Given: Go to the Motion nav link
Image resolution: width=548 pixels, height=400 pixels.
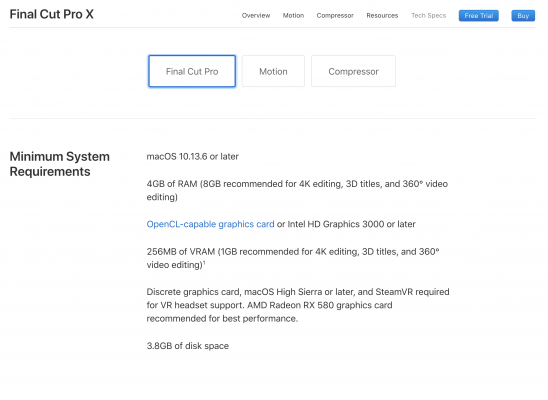Looking at the screenshot, I should tap(293, 16).
